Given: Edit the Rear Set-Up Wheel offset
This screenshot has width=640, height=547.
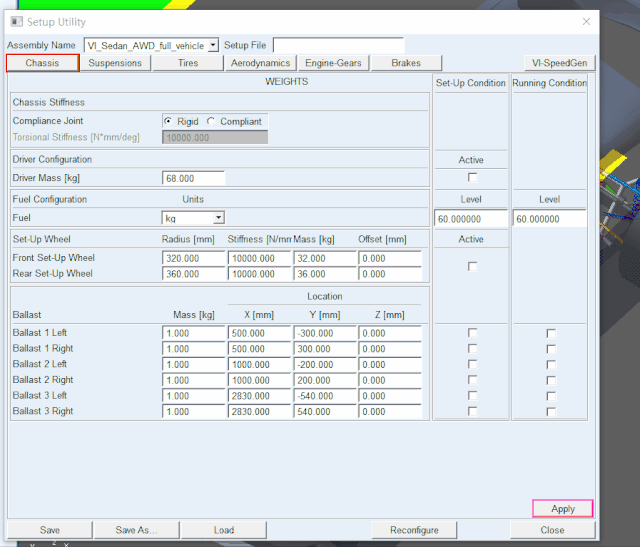Looking at the screenshot, I should (x=390, y=274).
